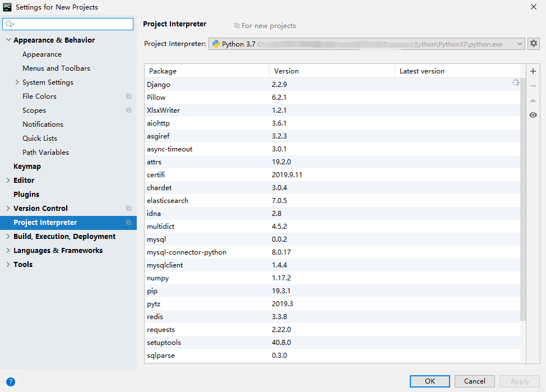Expand the Editor section
This screenshot has width=546, height=392.
click(8, 180)
